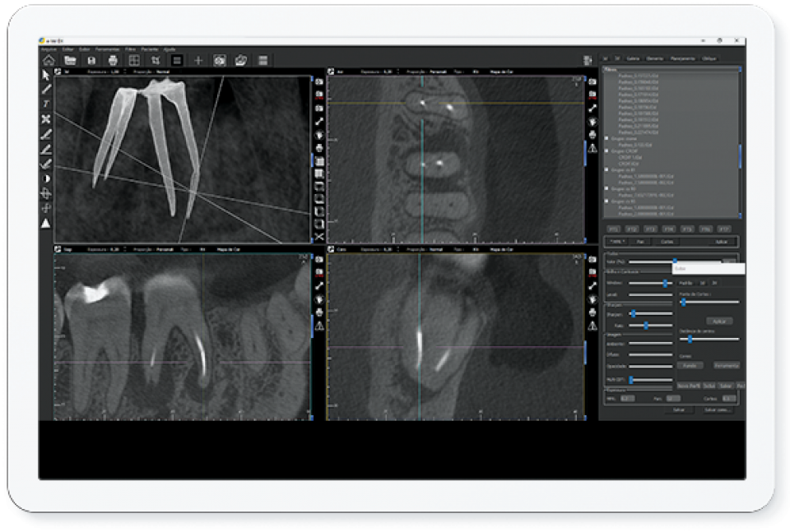Click the camera snapshot icon in top toolbar
The image size is (790, 532).
220,60
